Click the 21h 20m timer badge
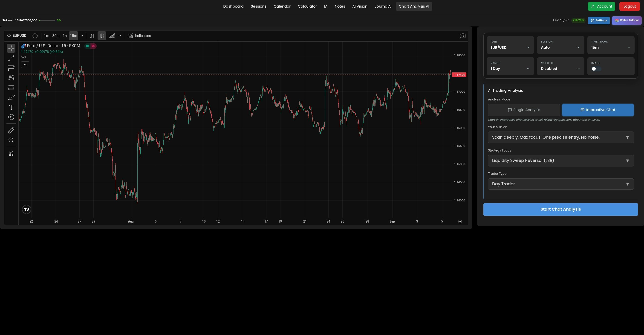This screenshot has height=335, width=644. pyautogui.click(x=578, y=20)
